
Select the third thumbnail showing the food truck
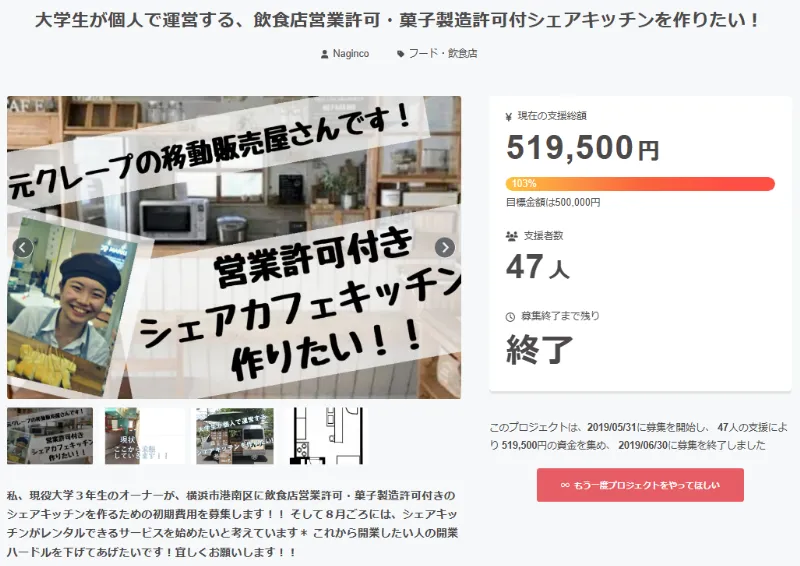[235, 436]
